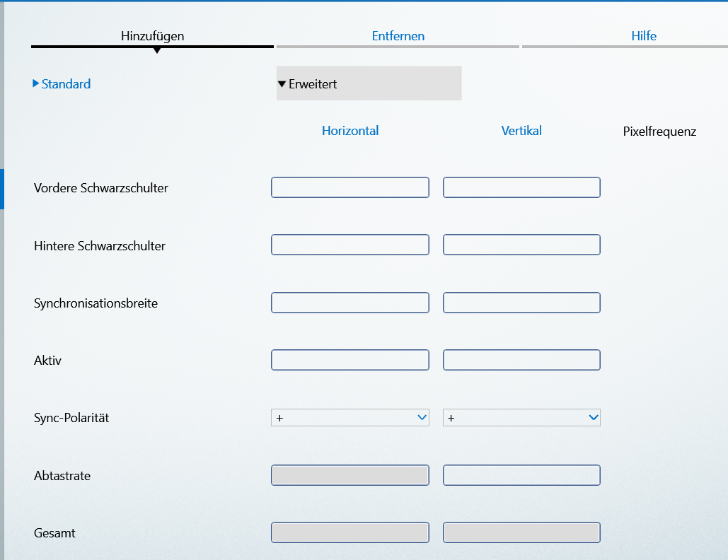
Task: Switch to the Entfernen tab
Action: tap(398, 36)
